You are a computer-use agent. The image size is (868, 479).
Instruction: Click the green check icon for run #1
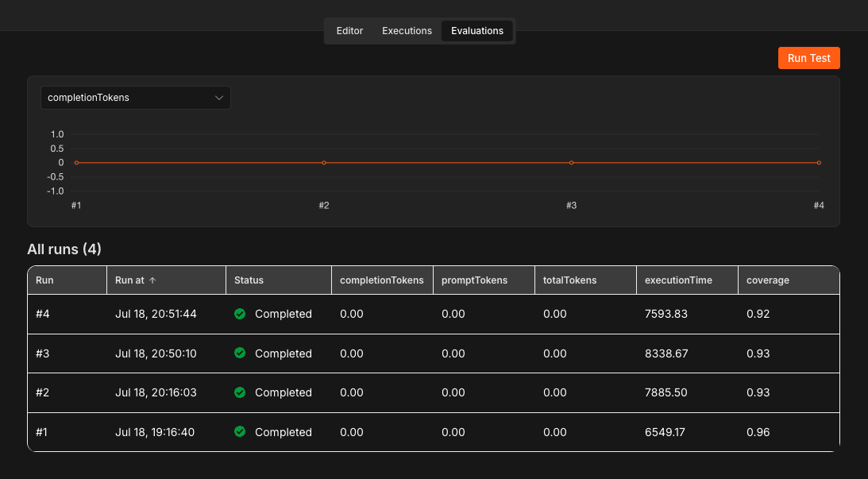[240, 432]
